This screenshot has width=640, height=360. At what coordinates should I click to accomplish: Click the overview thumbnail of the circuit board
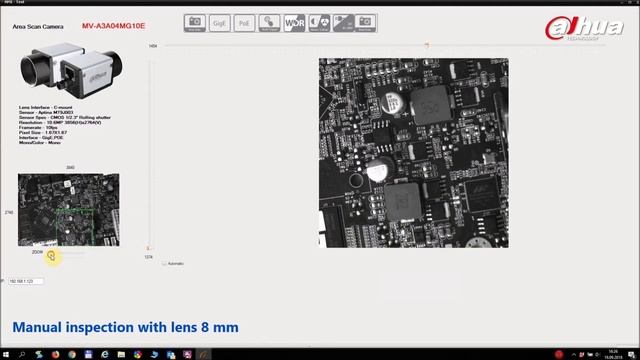69,210
